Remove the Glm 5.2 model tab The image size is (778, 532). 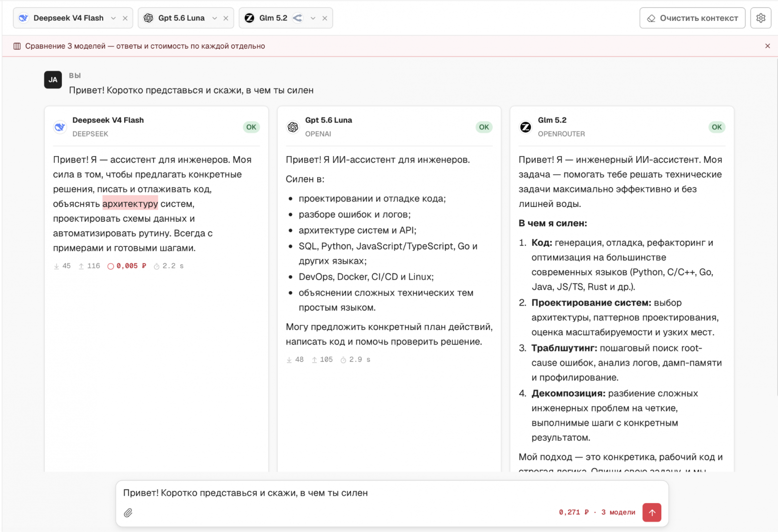pos(325,18)
